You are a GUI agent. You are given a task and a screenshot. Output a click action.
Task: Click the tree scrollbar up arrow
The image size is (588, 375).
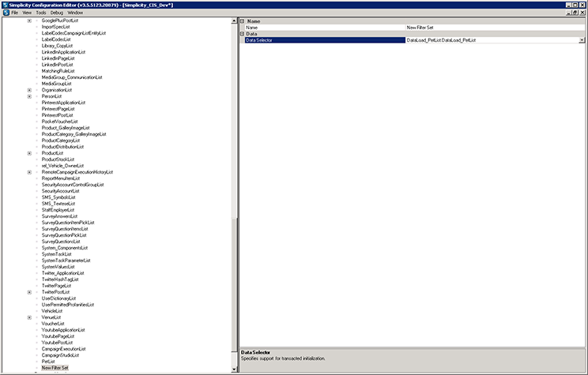coord(235,21)
